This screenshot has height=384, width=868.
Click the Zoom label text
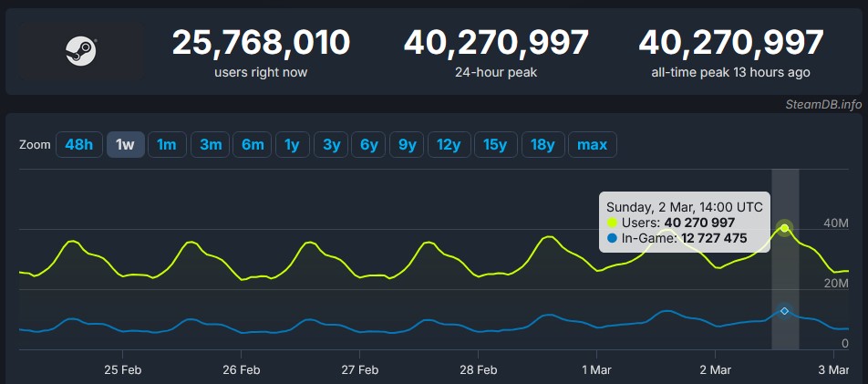coord(35,145)
